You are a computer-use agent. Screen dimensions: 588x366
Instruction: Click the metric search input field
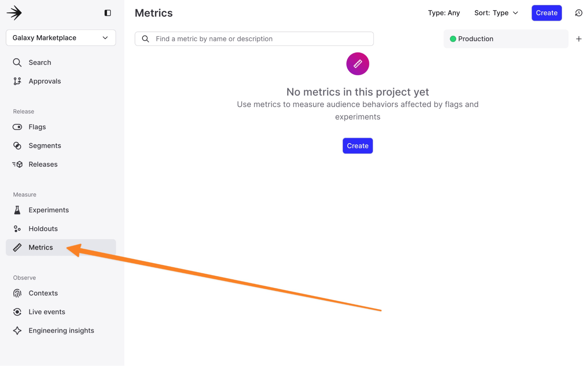254,39
